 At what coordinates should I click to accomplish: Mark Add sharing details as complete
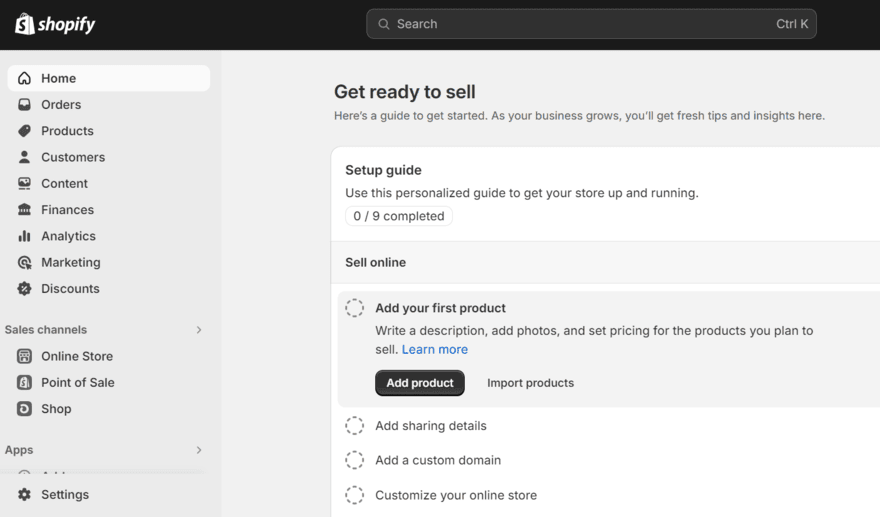pos(355,426)
